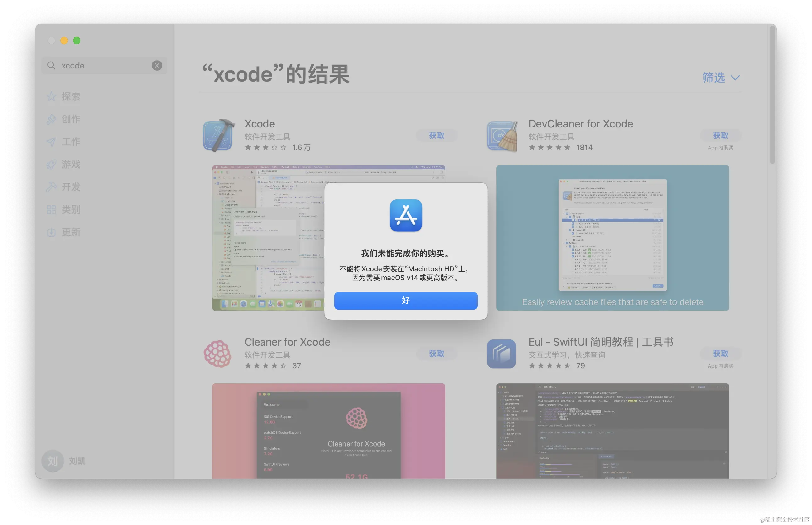Click 交互式学习，快速查询 subtitle

click(567, 355)
